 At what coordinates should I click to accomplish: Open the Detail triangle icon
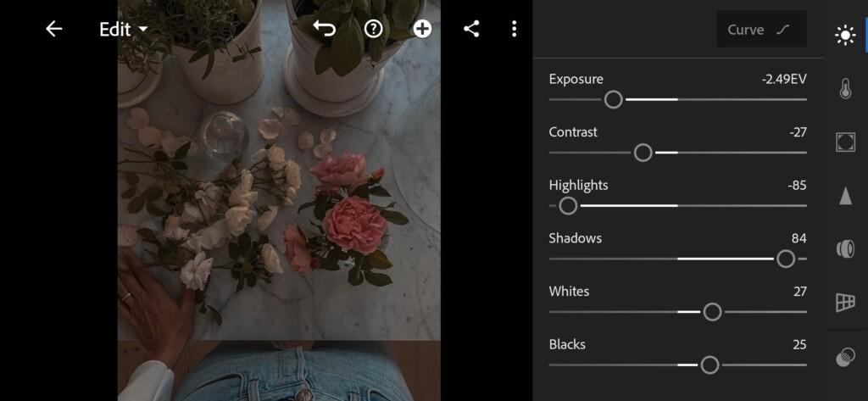click(845, 196)
